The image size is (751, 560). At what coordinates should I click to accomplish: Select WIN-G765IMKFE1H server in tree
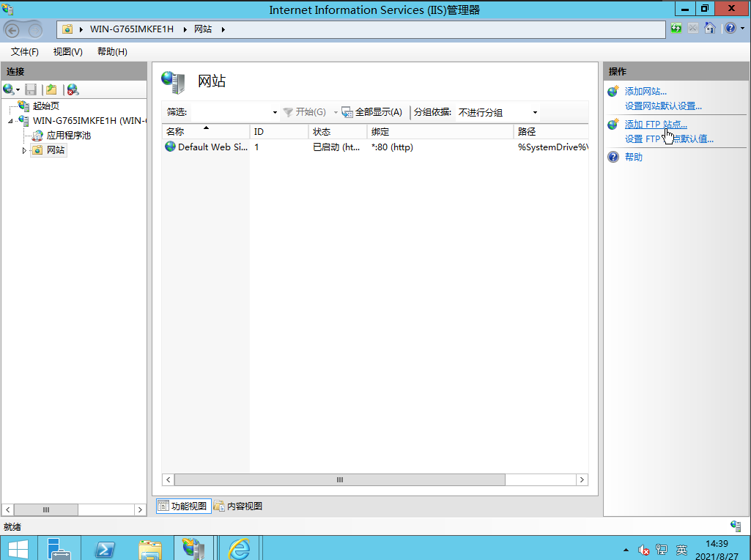click(x=89, y=121)
